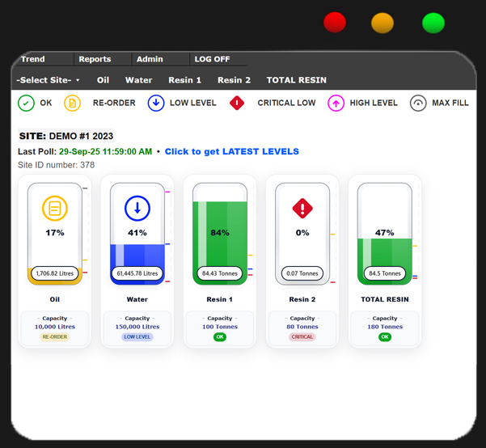Open the Trend menu

pyautogui.click(x=33, y=59)
